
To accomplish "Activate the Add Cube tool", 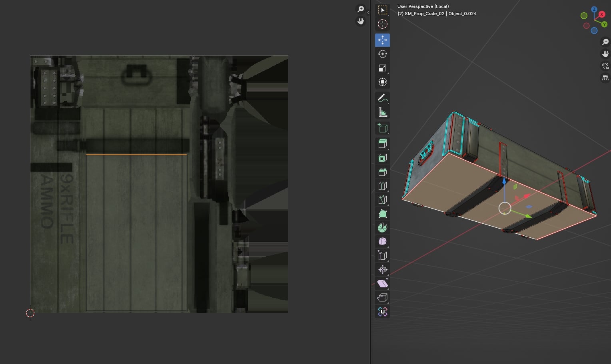I will pyautogui.click(x=382, y=128).
